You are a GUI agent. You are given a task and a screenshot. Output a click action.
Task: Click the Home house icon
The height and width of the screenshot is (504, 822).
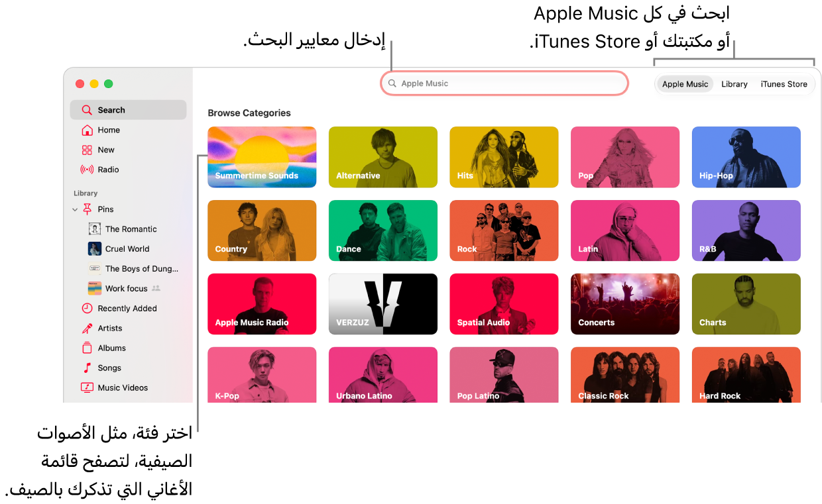87,130
